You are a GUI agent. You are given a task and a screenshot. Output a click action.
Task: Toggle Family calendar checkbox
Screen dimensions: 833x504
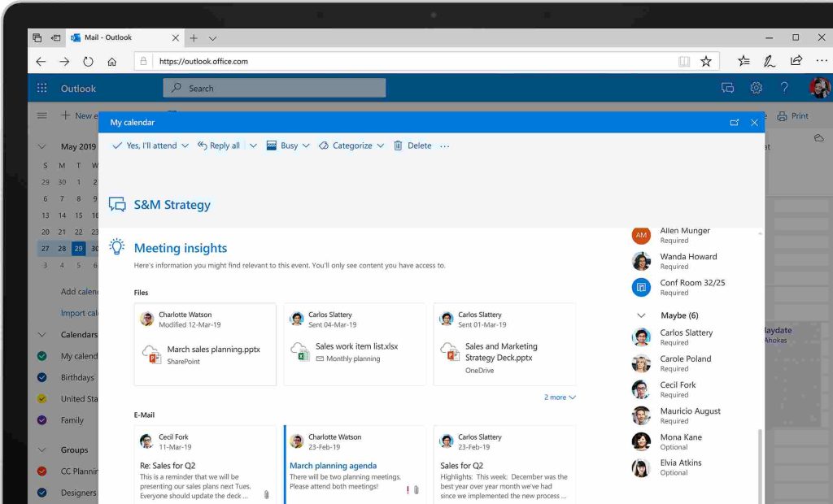pos(42,419)
